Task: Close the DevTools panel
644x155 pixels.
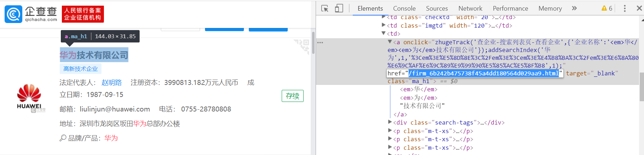Action: pyautogui.click(x=639, y=8)
